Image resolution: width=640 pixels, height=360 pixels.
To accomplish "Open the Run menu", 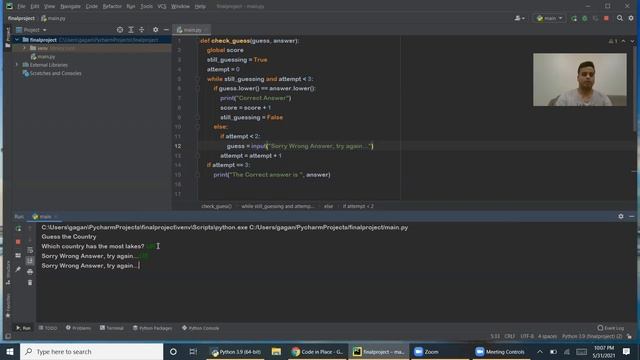I will 131,7.
